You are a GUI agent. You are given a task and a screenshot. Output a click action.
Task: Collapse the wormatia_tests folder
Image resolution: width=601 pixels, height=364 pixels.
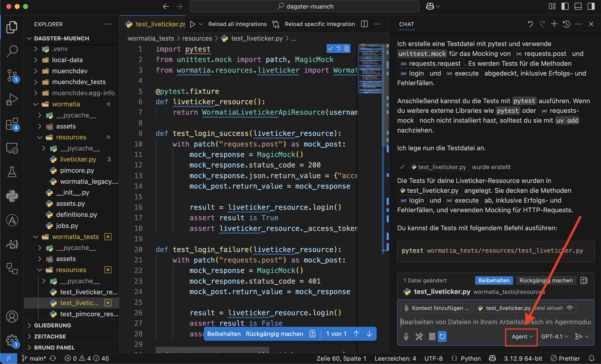(x=36, y=237)
